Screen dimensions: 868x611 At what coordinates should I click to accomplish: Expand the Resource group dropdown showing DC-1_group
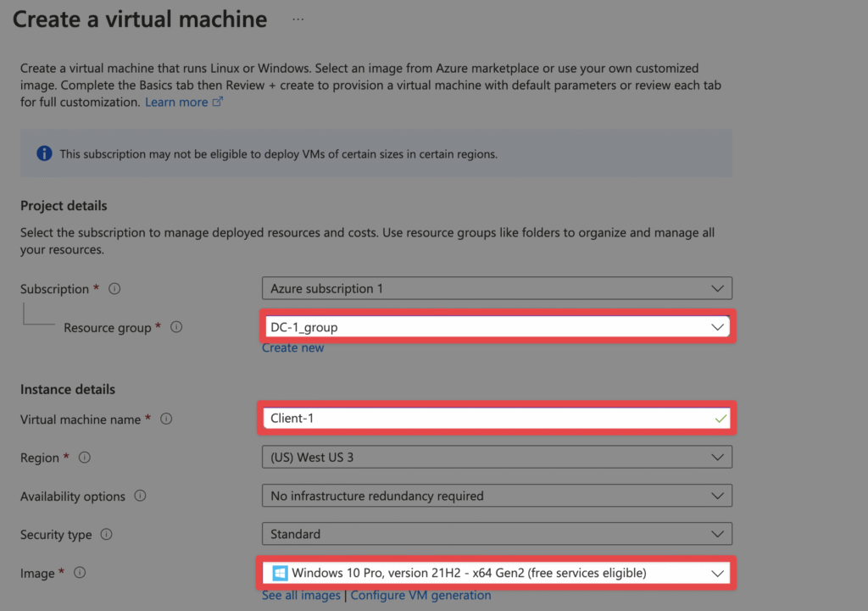497,327
